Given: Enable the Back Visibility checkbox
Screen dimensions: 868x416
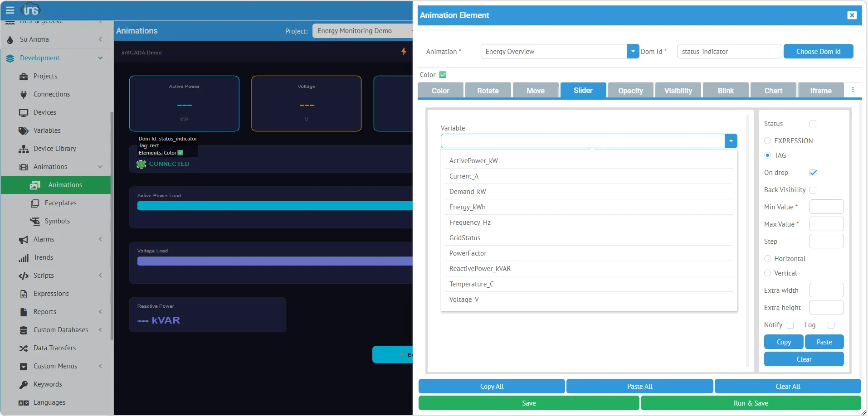Looking at the screenshot, I should pos(813,190).
